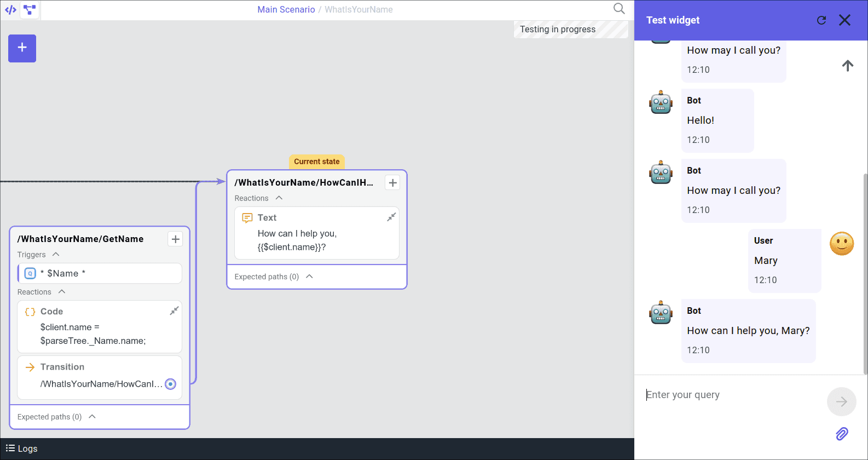This screenshot has height=460, width=868.
Task: Collapse the Code reaction block
Action: click(x=174, y=311)
